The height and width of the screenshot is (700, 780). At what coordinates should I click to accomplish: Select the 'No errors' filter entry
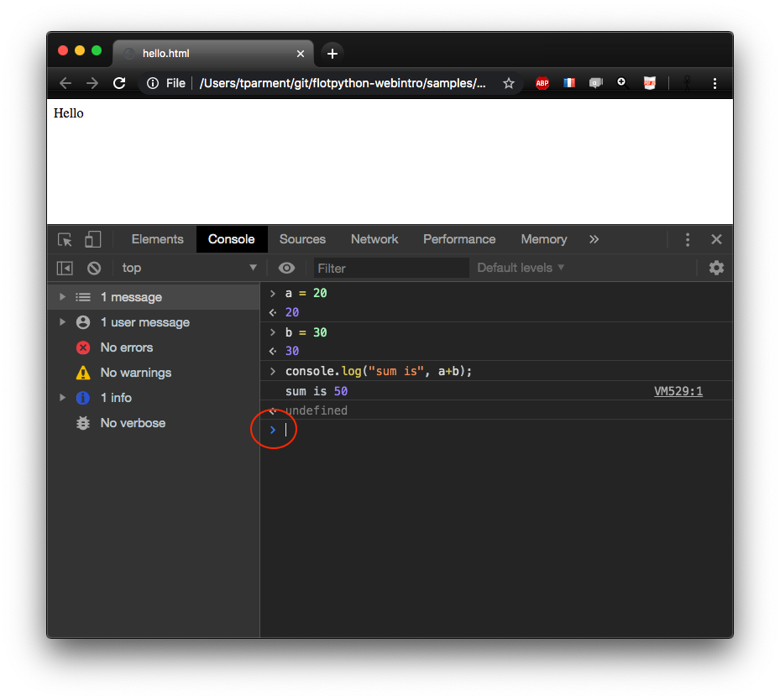(x=126, y=347)
